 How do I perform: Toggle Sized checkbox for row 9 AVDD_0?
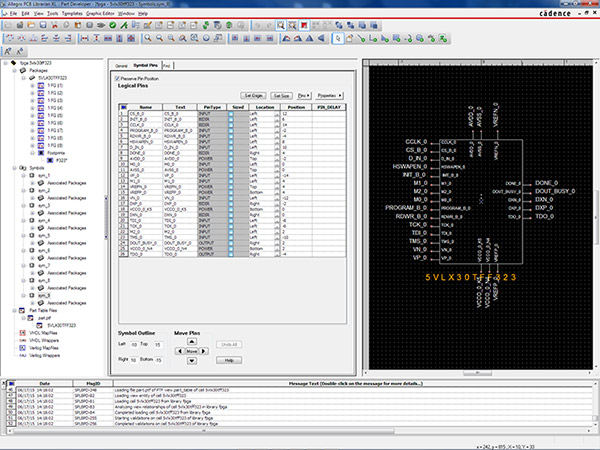(x=231, y=158)
